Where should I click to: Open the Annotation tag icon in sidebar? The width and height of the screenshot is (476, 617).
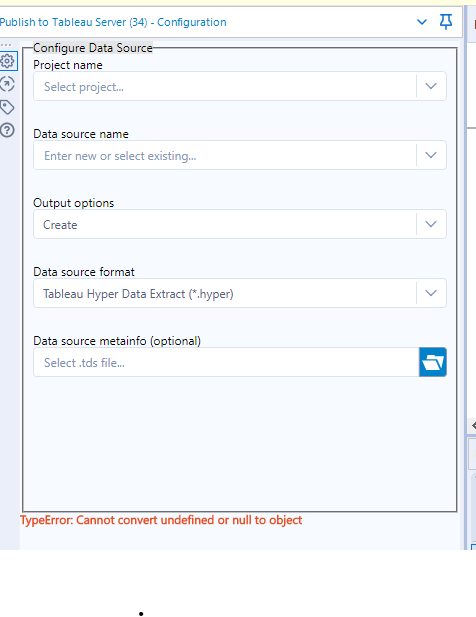[7, 107]
